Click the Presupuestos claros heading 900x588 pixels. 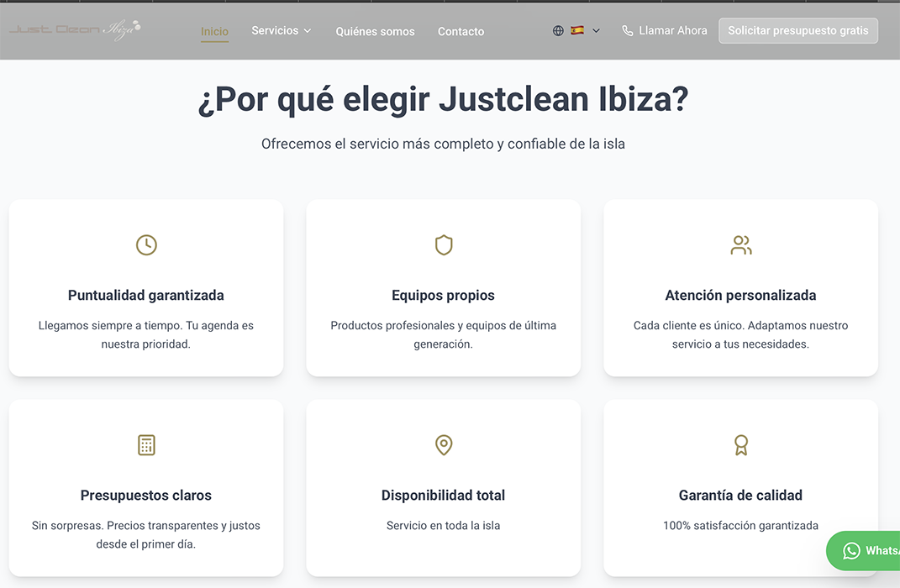(x=145, y=495)
